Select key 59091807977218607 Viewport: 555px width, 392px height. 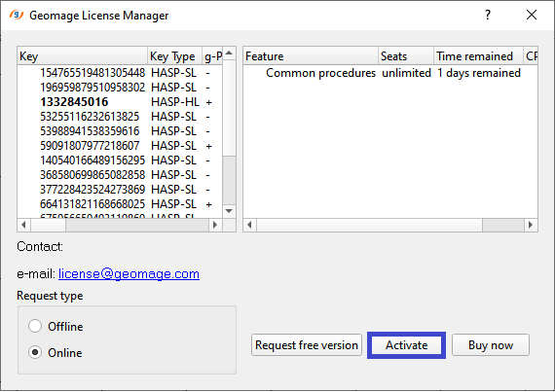coord(90,146)
